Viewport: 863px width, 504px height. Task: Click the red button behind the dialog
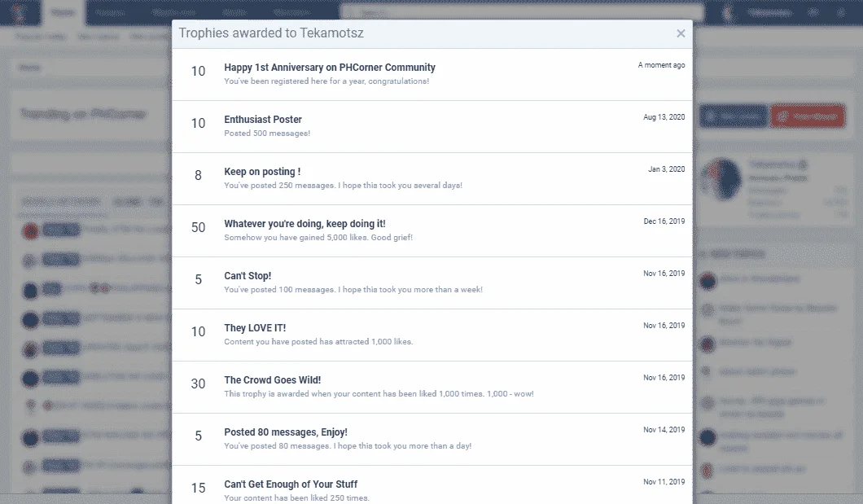(x=808, y=116)
